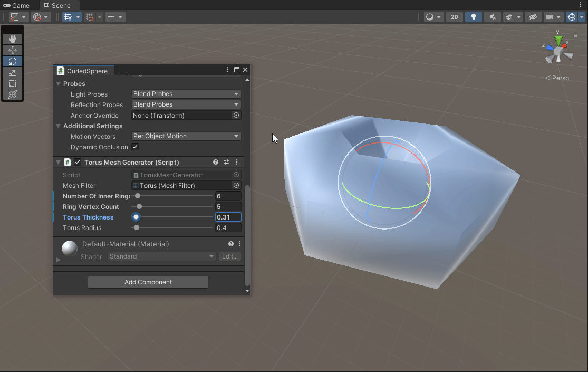This screenshot has height=372, width=588.
Task: Expand the Default-Material foldout arrow
Action: (x=59, y=260)
